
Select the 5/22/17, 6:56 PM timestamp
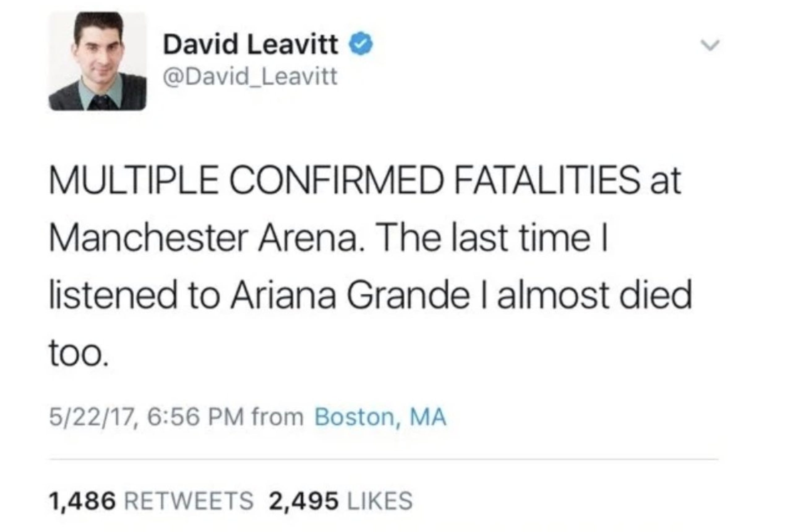click(x=146, y=418)
